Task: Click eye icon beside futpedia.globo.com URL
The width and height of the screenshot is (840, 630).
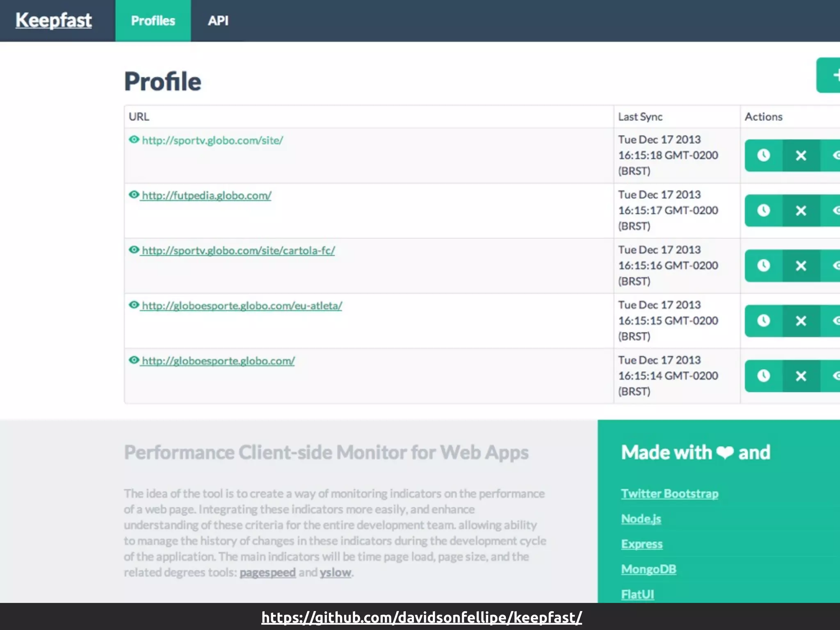Action: point(134,195)
